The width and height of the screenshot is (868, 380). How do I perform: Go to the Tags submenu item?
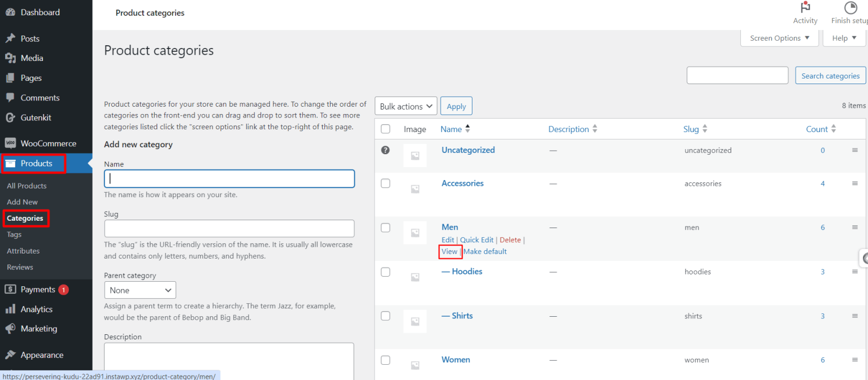(14, 234)
